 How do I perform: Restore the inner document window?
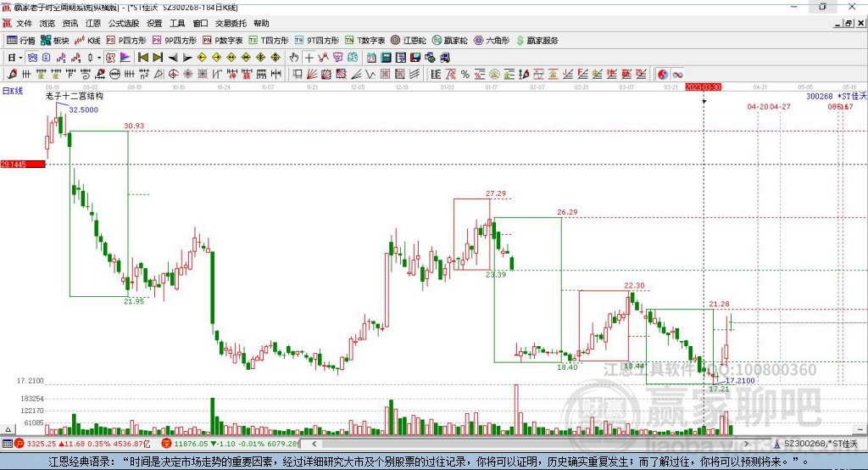(849, 23)
